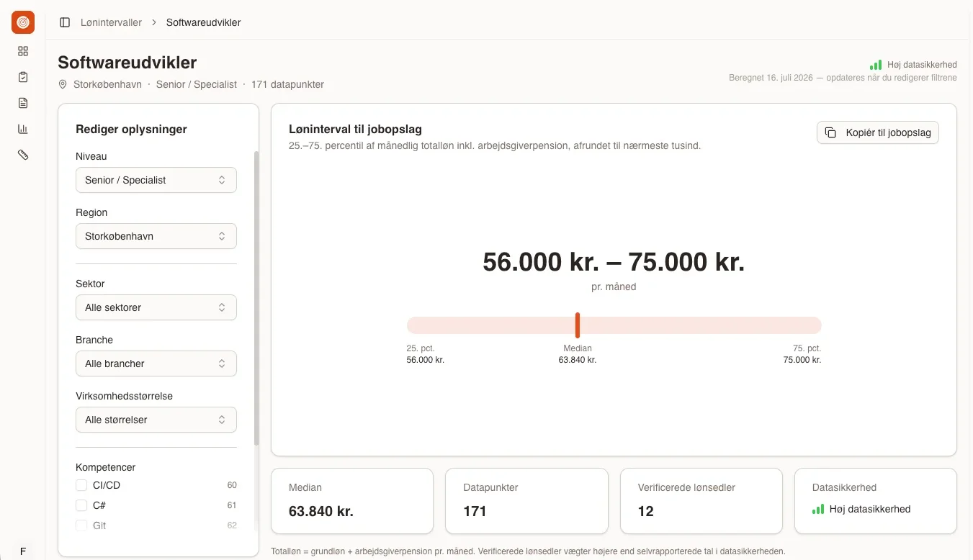
Task: Open the bar chart icon in sidebar
Action: coord(23,129)
